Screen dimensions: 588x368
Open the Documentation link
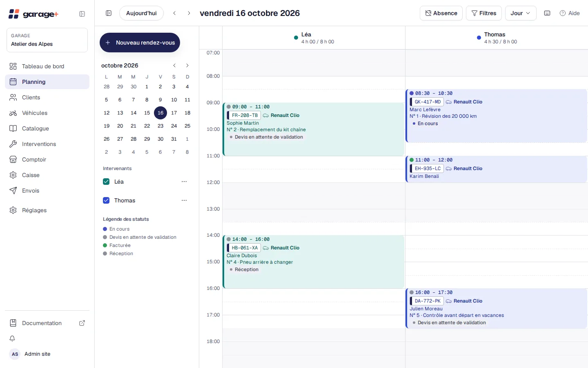(x=47, y=323)
